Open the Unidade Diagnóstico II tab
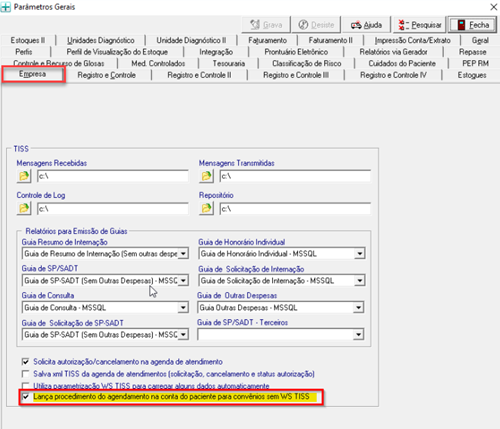The height and width of the screenshot is (429, 500). (x=191, y=40)
